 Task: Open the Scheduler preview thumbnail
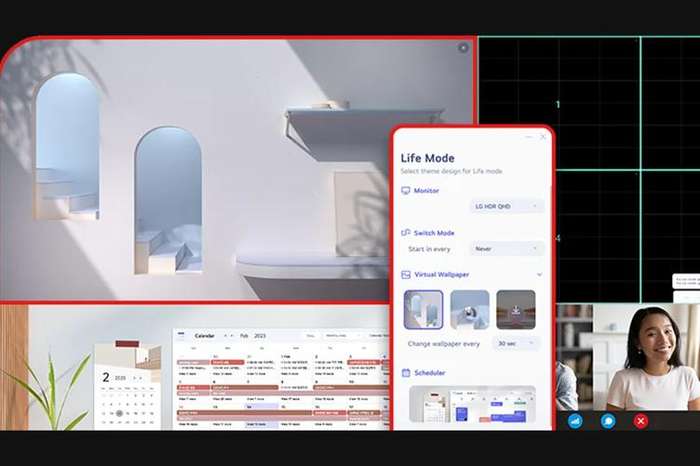[472, 405]
